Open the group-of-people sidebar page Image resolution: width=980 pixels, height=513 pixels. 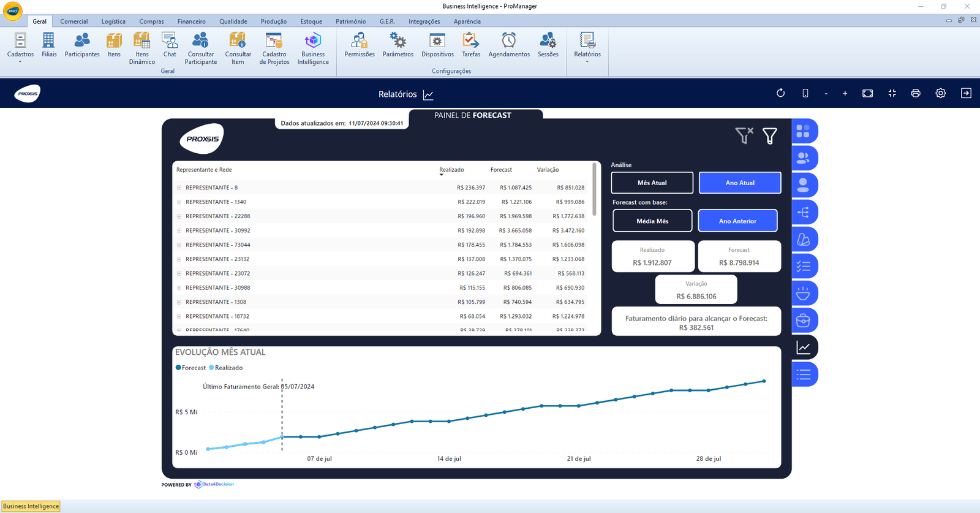pyautogui.click(x=804, y=158)
